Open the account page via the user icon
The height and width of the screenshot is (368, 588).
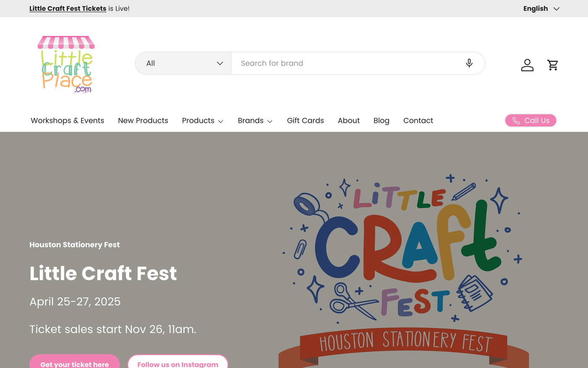coord(527,65)
